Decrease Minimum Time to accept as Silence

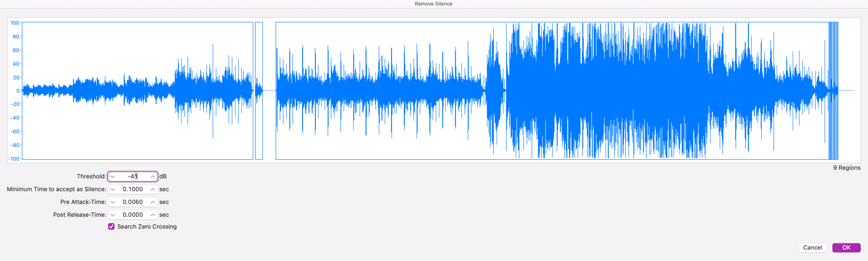point(113,189)
